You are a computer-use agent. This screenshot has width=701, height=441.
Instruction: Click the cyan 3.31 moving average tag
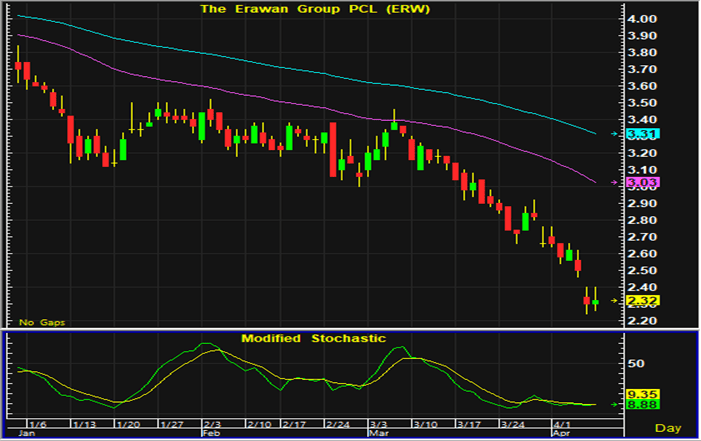[x=639, y=133]
